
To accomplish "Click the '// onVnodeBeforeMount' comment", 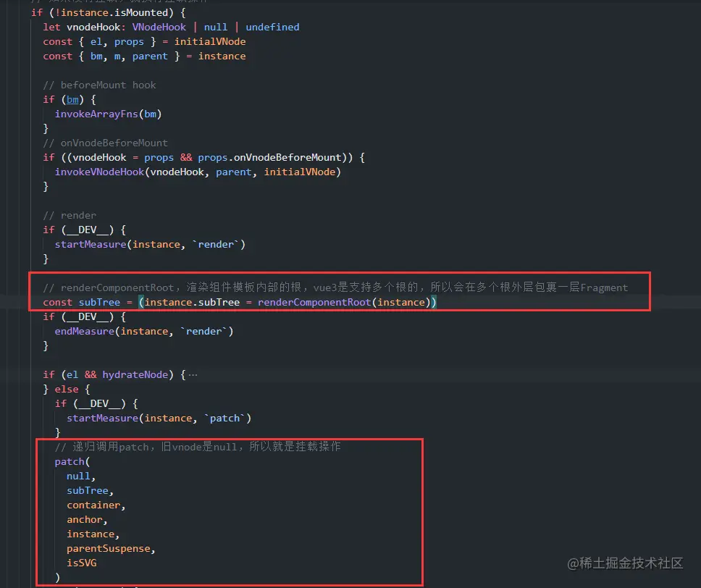I will click(x=105, y=143).
